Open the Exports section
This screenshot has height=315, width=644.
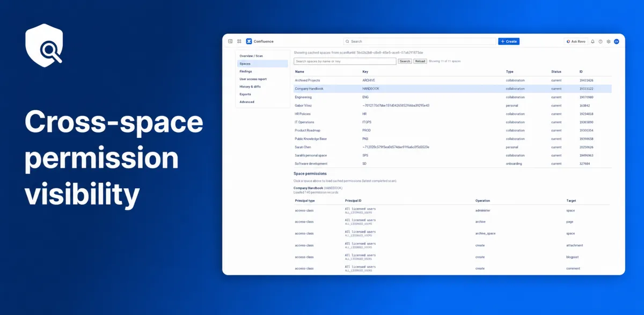click(245, 94)
